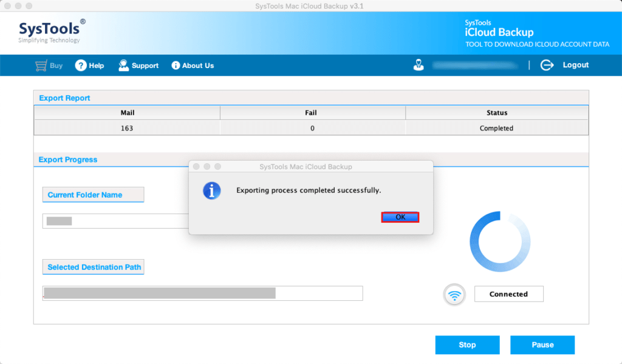Open the Help menu item
The width and height of the screenshot is (622, 364).
[90, 66]
